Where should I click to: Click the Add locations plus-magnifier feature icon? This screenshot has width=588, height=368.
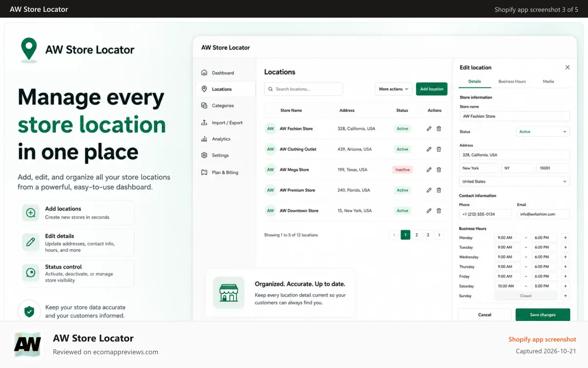(x=30, y=212)
